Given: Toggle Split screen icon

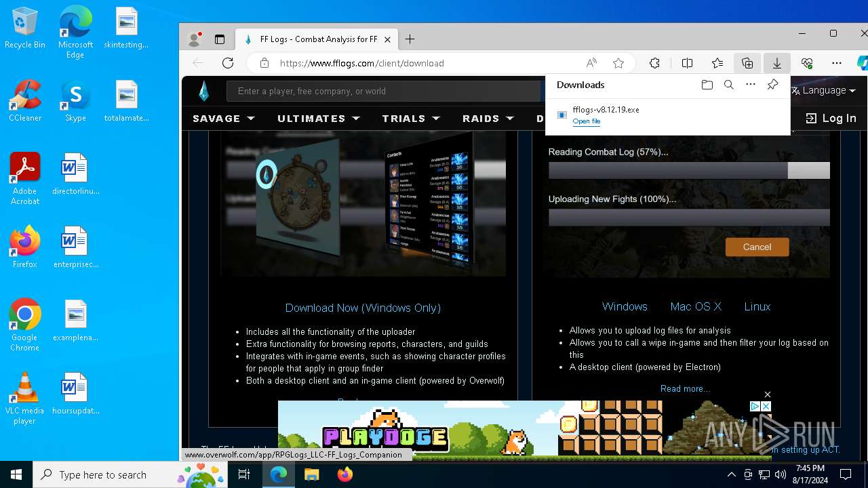Looking at the screenshot, I should 687,63.
